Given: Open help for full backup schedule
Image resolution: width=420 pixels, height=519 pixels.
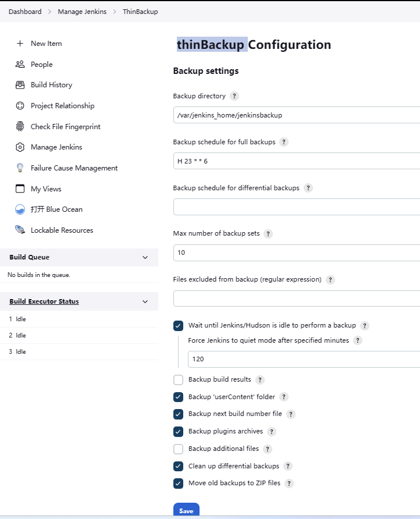Looking at the screenshot, I should coord(284,142).
